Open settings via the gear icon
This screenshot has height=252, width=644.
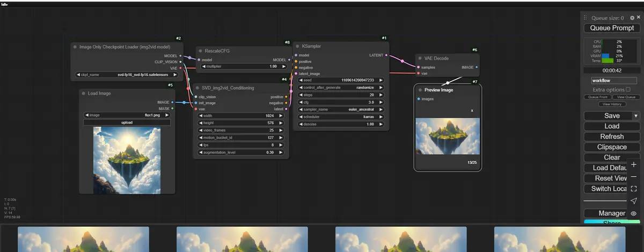click(x=632, y=18)
